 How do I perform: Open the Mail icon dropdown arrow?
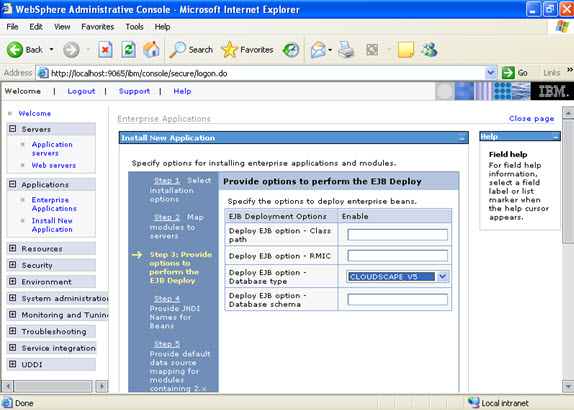(x=330, y=50)
